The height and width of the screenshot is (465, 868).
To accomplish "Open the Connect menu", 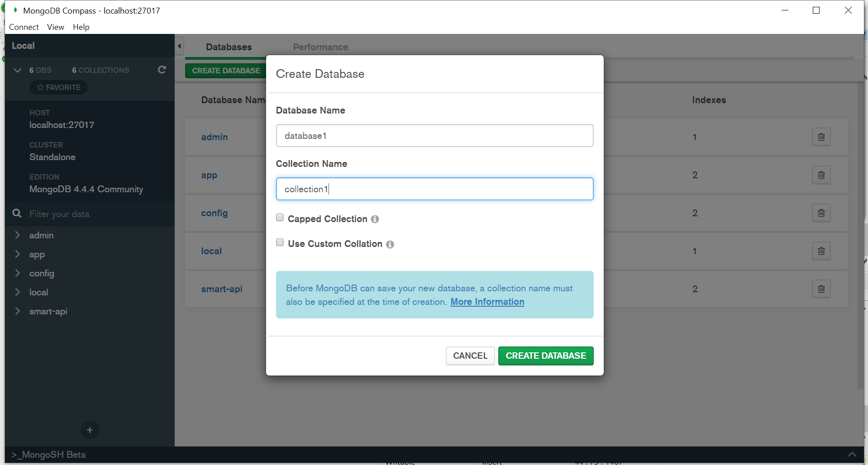I will 24,27.
